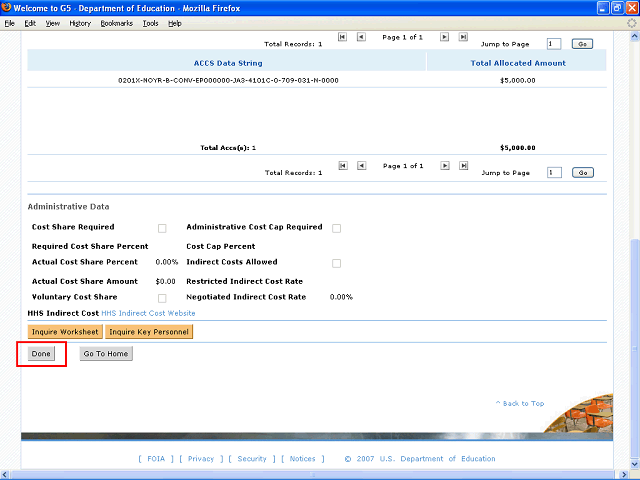Toggle Cost Share Required checkbox
The height and width of the screenshot is (480, 640).
tap(162, 228)
